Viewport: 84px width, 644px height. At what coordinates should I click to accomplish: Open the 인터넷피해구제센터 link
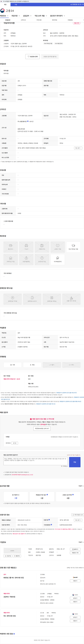pos(22,475)
